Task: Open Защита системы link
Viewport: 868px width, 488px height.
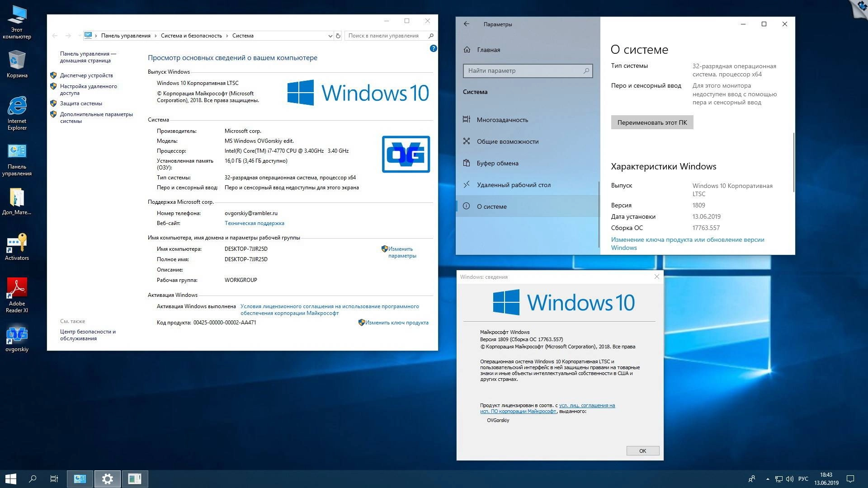Action: click(81, 103)
